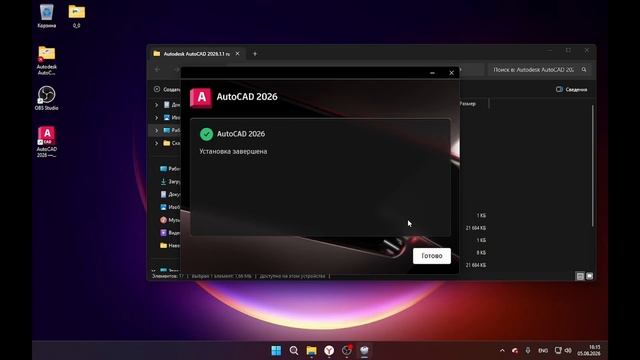Viewport: 640px width, 360px height.
Task: Open the Видео quick-access item in sidebar
Action: click(170, 233)
